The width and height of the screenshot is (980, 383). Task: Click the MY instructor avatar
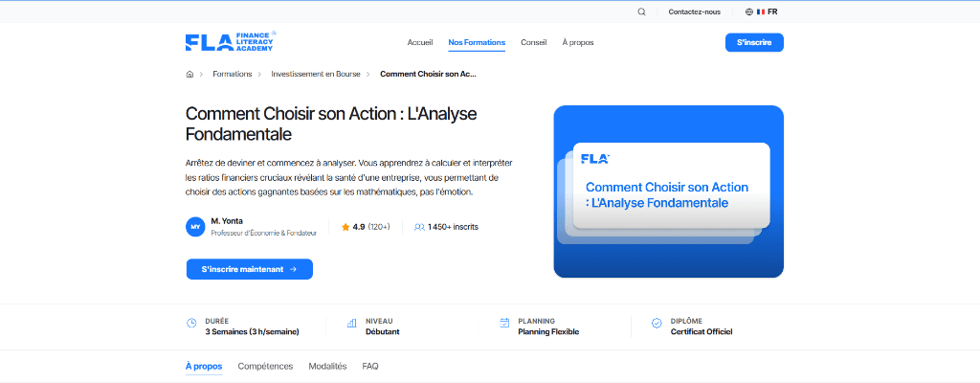pos(195,227)
